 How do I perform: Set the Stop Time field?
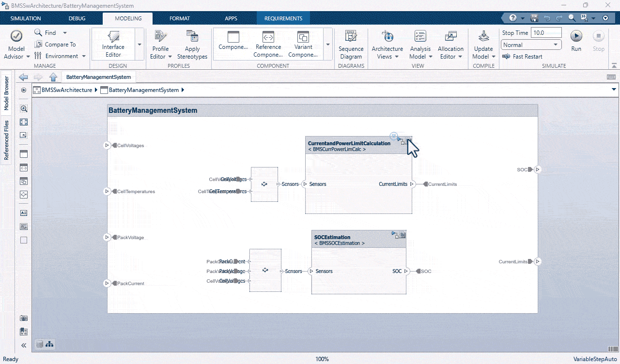pos(546,33)
